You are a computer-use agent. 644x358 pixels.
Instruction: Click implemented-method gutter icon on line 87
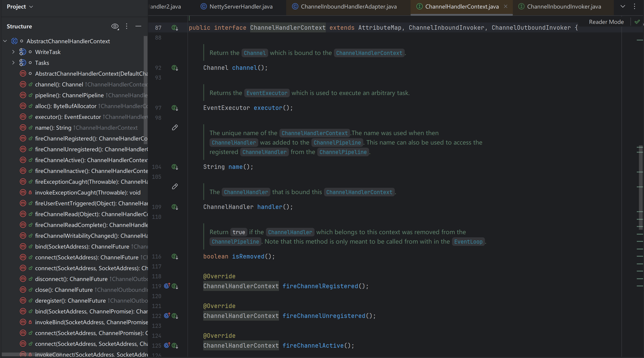pos(175,28)
